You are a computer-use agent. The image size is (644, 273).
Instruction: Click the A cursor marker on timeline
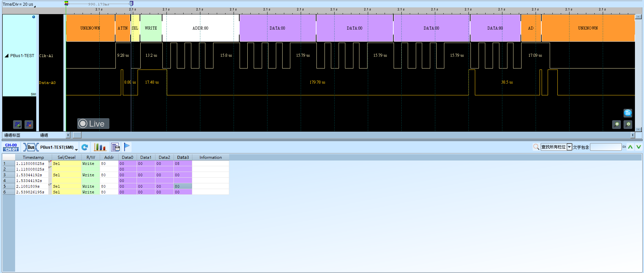click(66, 3)
